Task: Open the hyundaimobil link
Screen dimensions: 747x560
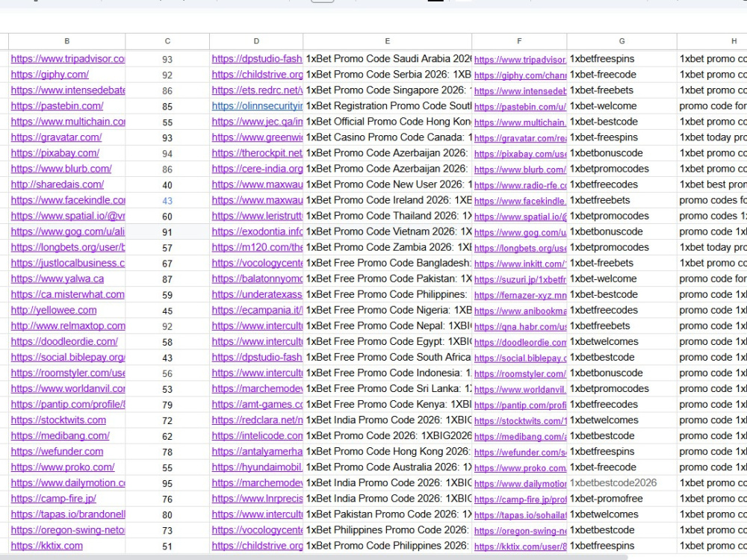Action: [x=257, y=467]
